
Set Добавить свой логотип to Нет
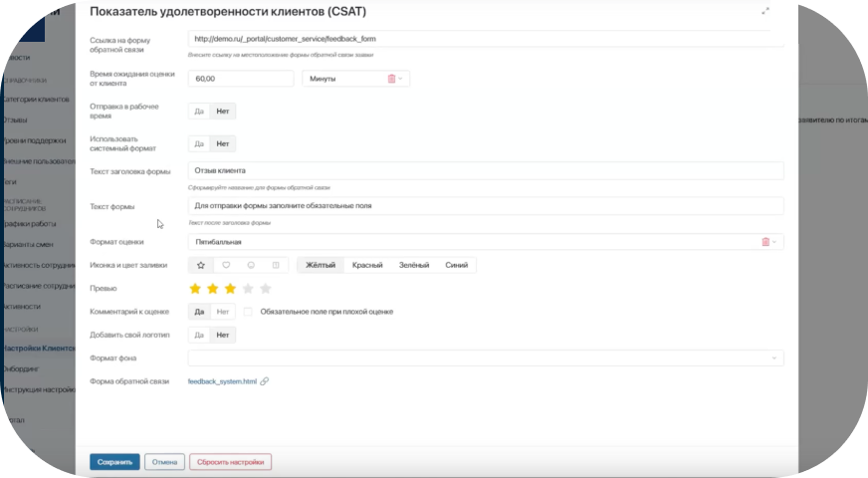(x=223, y=336)
